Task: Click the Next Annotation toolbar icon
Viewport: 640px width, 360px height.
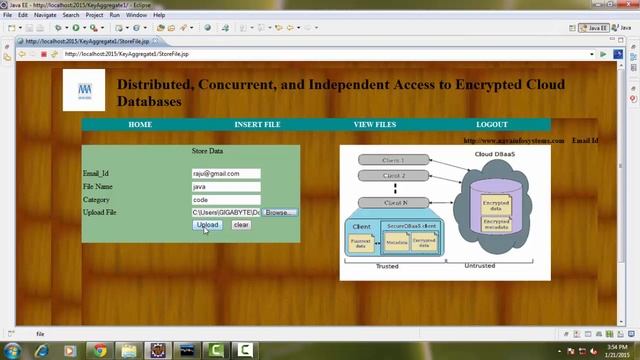Action: click(243, 28)
